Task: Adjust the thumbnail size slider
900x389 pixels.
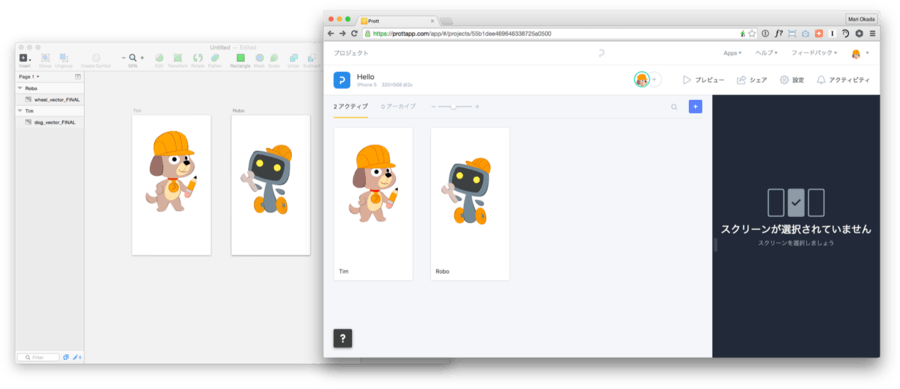Action: (x=453, y=107)
